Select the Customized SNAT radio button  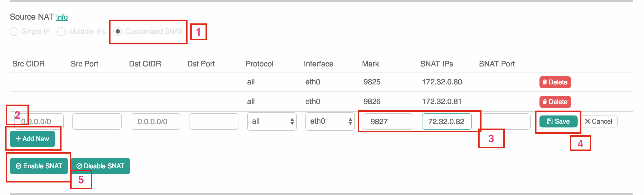pos(118,32)
